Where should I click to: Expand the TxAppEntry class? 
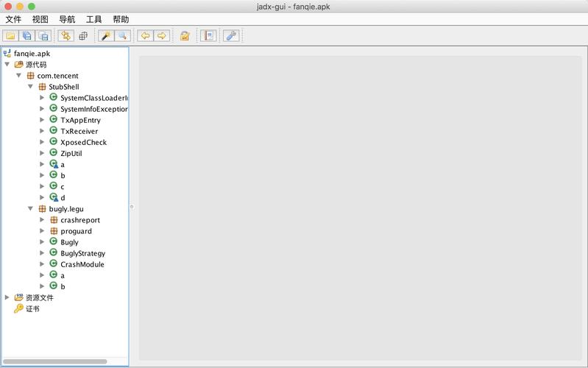tap(42, 120)
